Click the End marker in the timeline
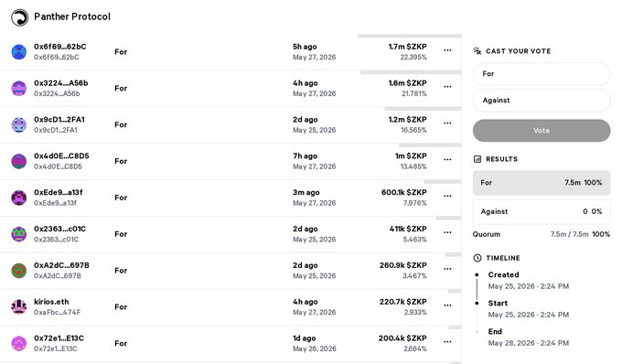Viewport: 622px width, 364px height. pos(477,331)
